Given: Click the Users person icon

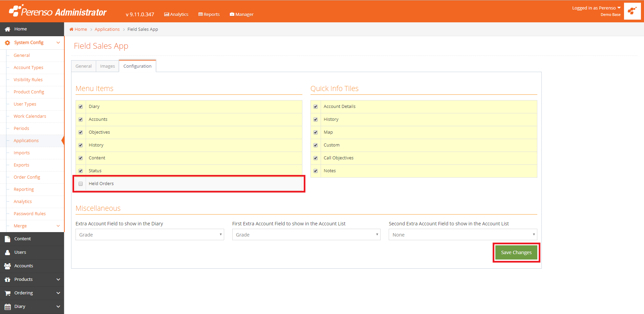Looking at the screenshot, I should pyautogui.click(x=7, y=252).
